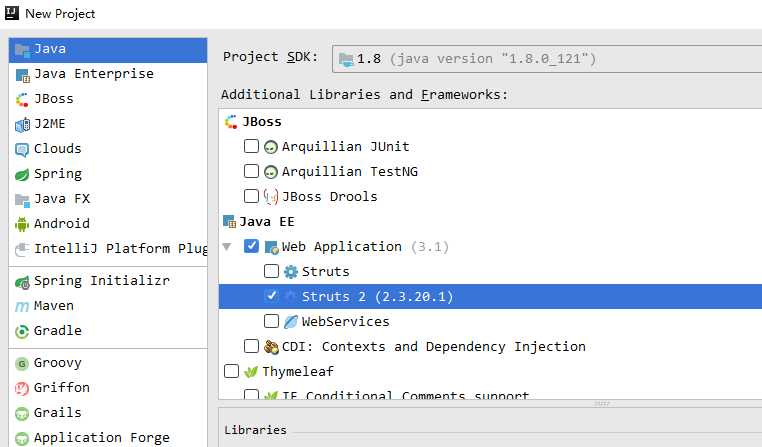Viewport: 762px width, 447px height.
Task: Click the Struts gear icon
Action: (291, 272)
